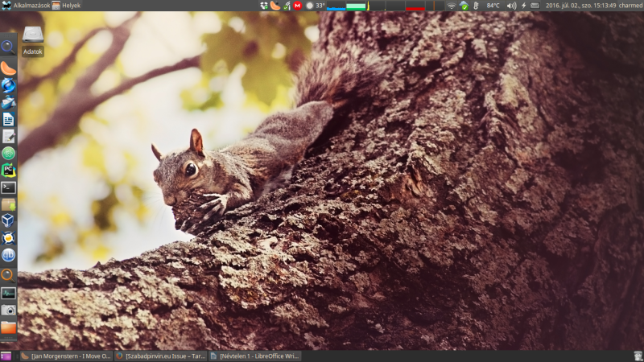The width and height of the screenshot is (644, 362).
Task: Open the mail client envelope icon in dock
Action: (x=8, y=102)
